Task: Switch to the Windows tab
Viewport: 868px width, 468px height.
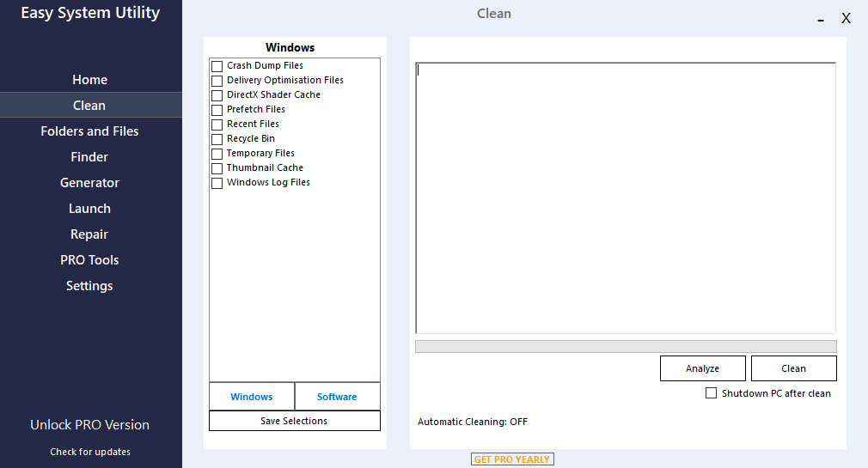Action: pyautogui.click(x=252, y=397)
